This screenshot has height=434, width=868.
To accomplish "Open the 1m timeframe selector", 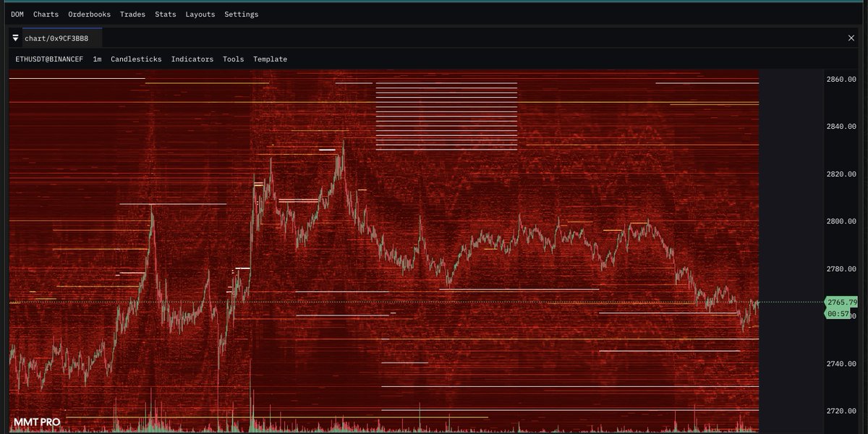I will click(97, 59).
